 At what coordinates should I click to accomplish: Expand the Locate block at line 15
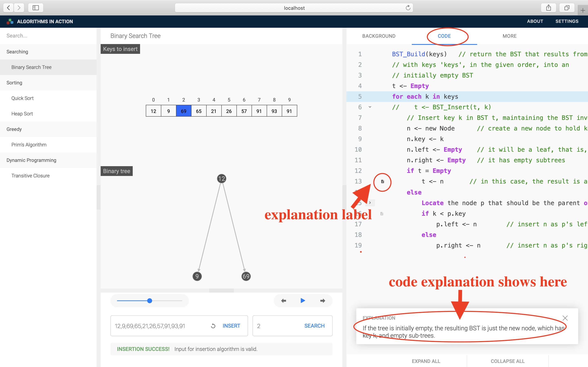(370, 203)
